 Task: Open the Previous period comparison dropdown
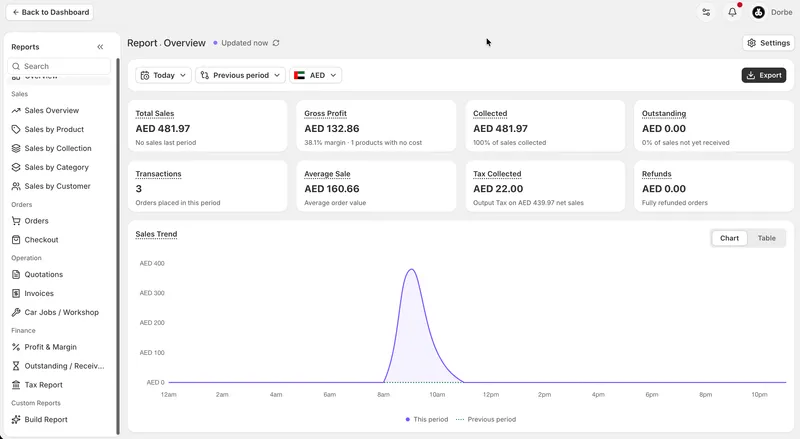[240, 75]
